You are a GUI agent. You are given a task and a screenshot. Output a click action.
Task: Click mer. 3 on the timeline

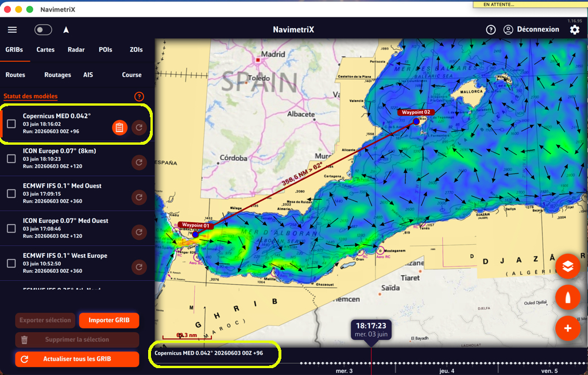click(345, 371)
